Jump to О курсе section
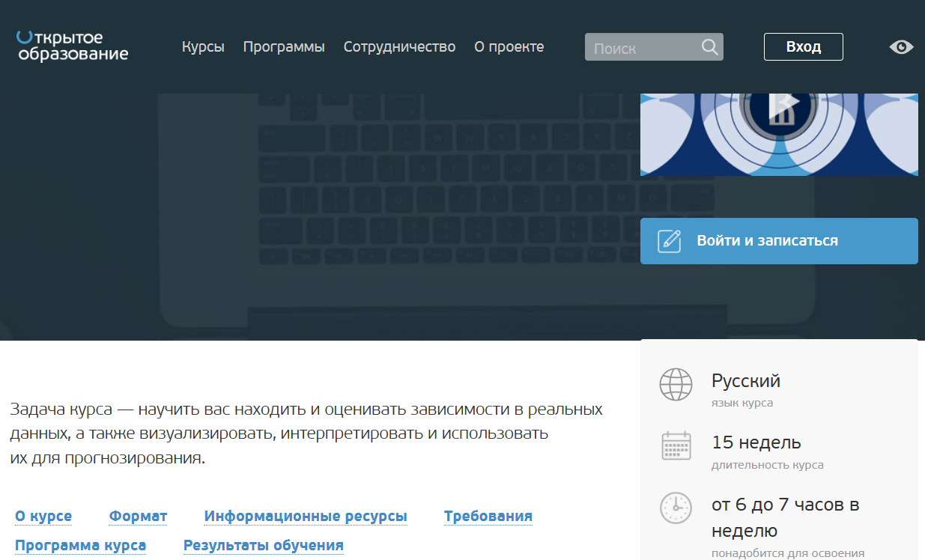 pyautogui.click(x=43, y=517)
